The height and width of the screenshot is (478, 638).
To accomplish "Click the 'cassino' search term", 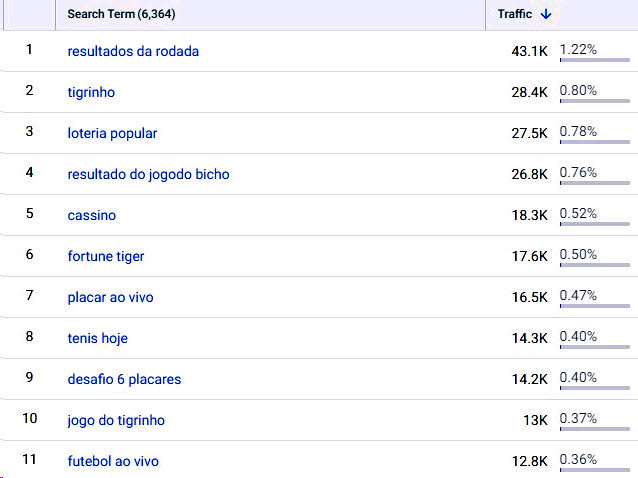I will [92, 215].
